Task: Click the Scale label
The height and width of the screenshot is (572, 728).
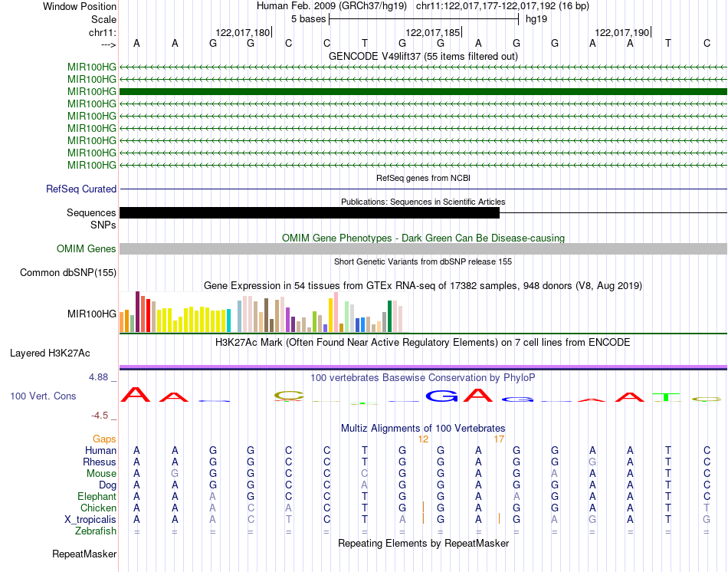Action: (x=104, y=19)
